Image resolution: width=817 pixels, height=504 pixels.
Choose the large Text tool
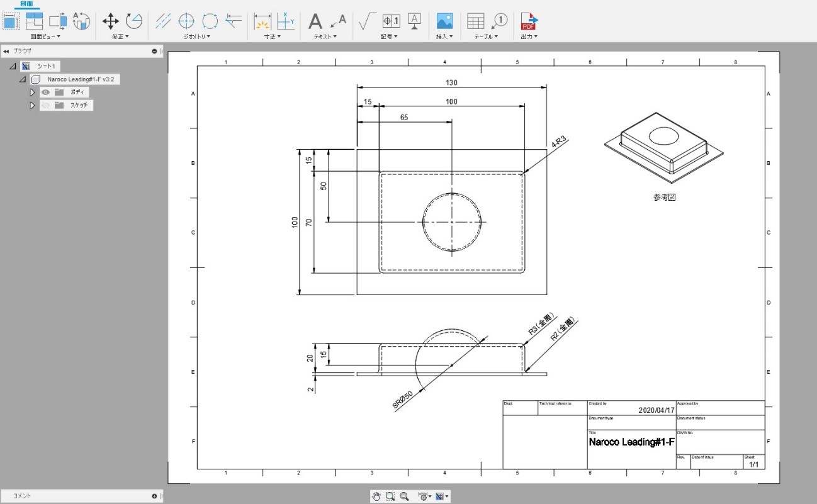[315, 21]
